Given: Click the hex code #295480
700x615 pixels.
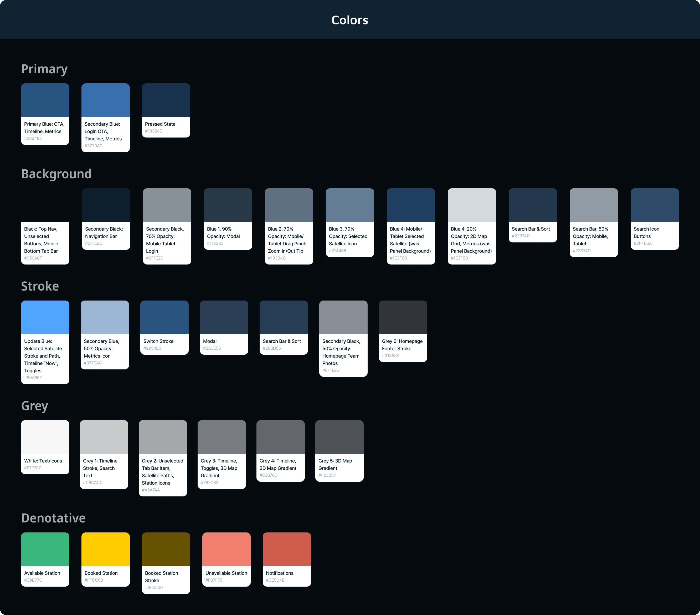Looking at the screenshot, I should tap(152, 348).
